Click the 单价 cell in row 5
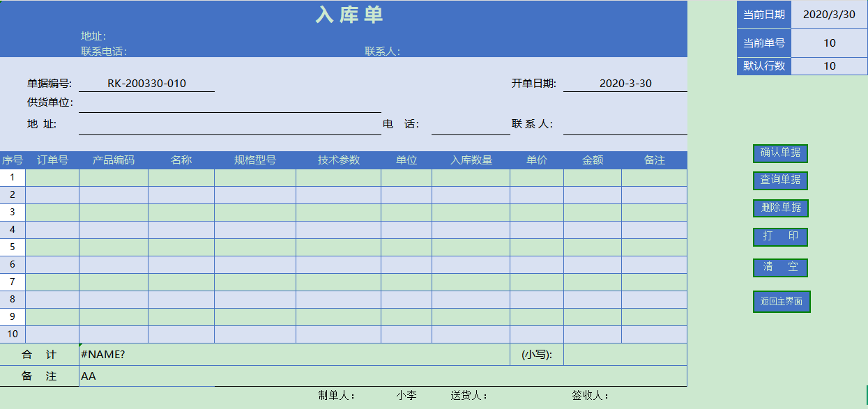The image size is (868, 409). tap(537, 247)
